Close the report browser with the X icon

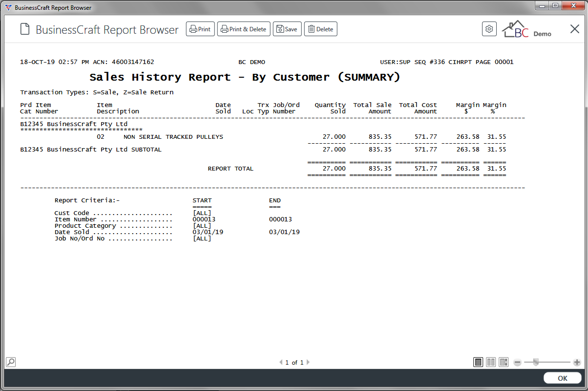[x=575, y=29]
